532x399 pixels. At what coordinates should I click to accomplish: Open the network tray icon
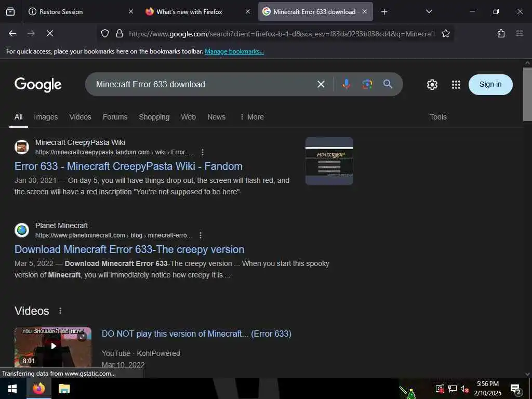click(x=453, y=389)
